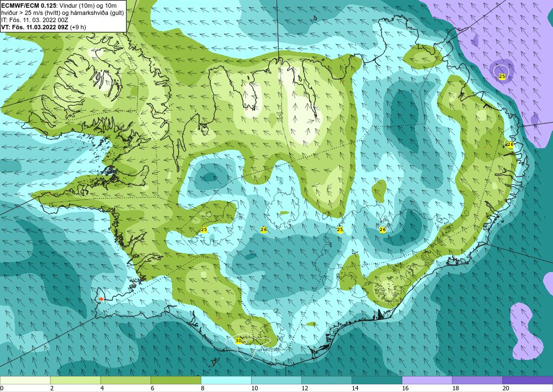Screen dimensions: 553x392
Task: Click the 8–10 light cyan legend swatch
Action: pyautogui.click(x=226, y=380)
